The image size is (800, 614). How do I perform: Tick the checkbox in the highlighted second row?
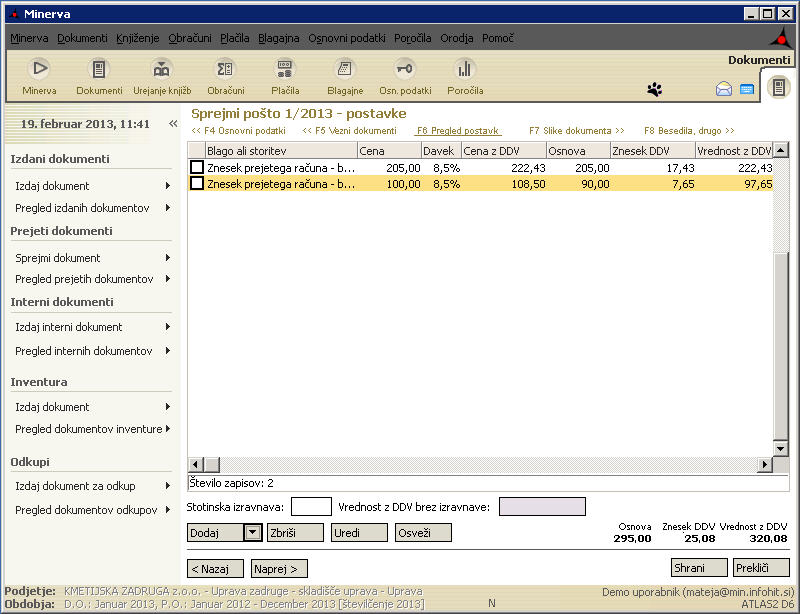pyautogui.click(x=197, y=184)
